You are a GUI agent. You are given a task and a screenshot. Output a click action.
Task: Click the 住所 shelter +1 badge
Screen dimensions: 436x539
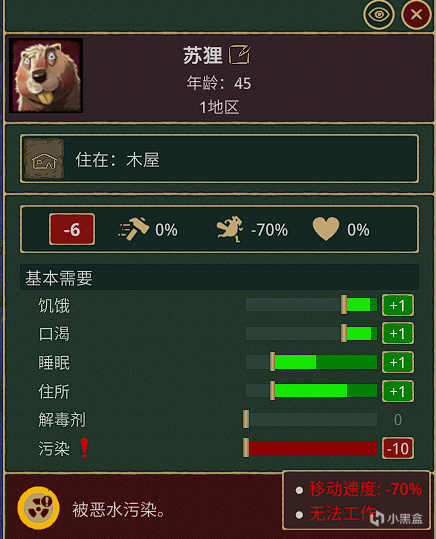(x=398, y=391)
